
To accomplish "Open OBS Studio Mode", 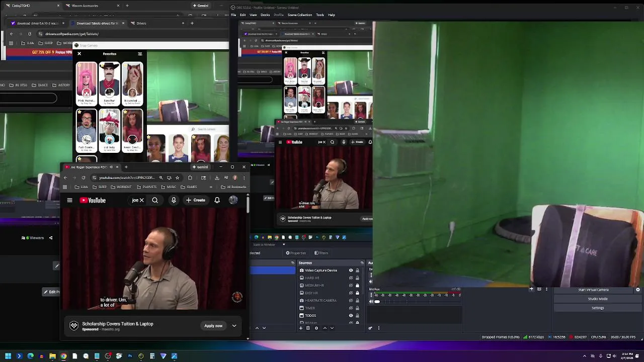I will pyautogui.click(x=598, y=299).
